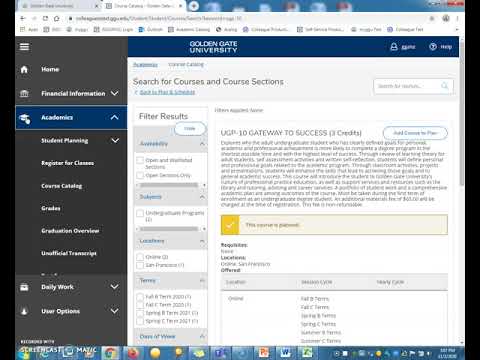Open Unofficial Transcript menu item

click(x=69, y=253)
